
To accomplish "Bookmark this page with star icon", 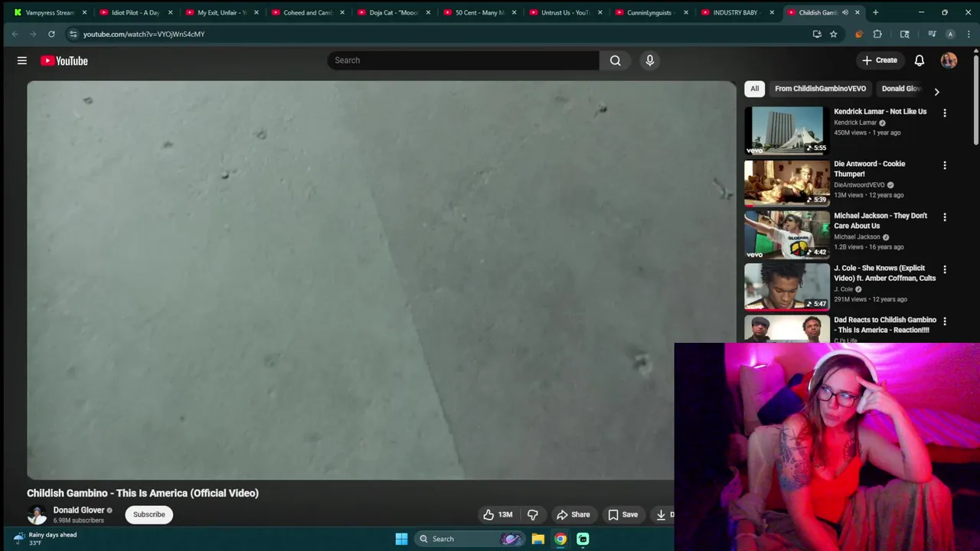I will pos(833,34).
